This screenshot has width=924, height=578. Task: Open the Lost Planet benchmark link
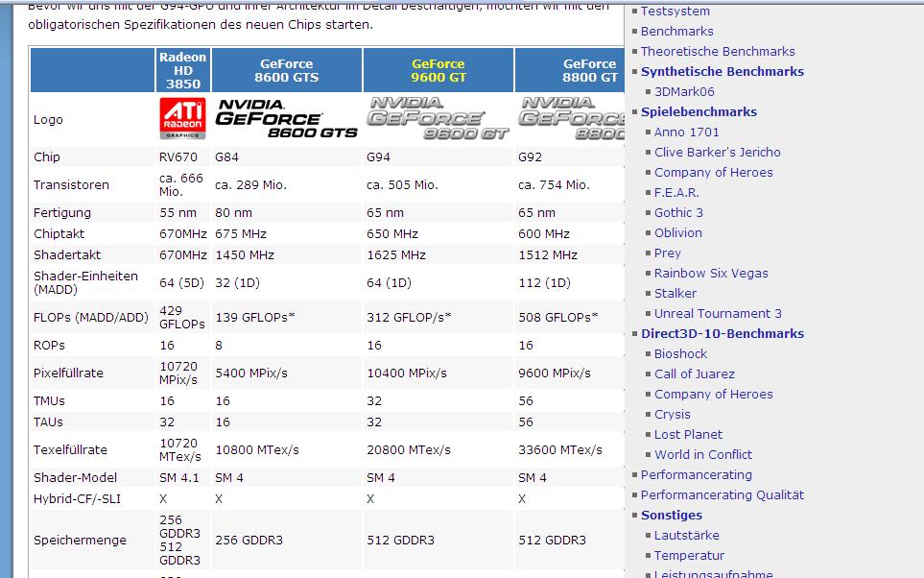[x=688, y=434]
